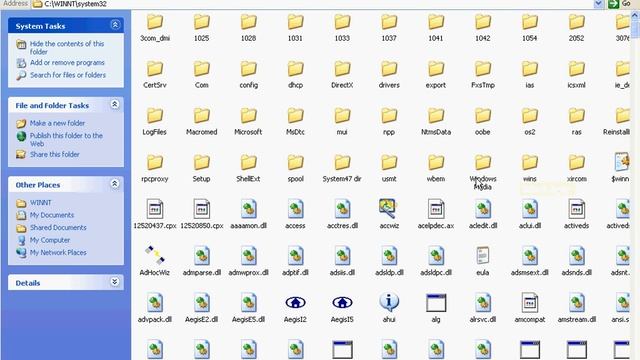This screenshot has height=360, width=640.
Task: Select the MsDtc folder label
Action: [295, 132]
